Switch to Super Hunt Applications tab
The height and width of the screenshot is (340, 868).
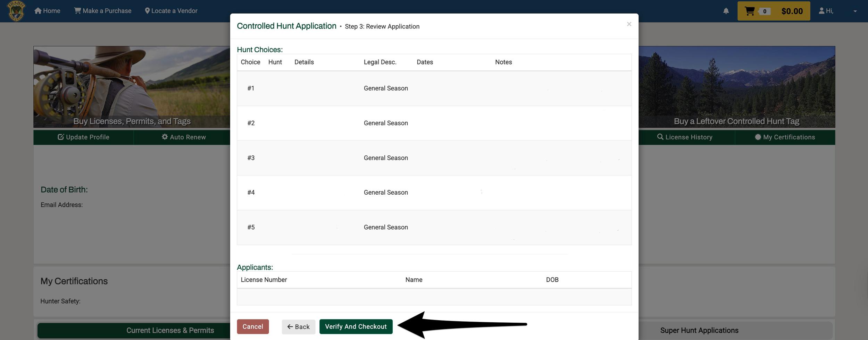point(699,330)
